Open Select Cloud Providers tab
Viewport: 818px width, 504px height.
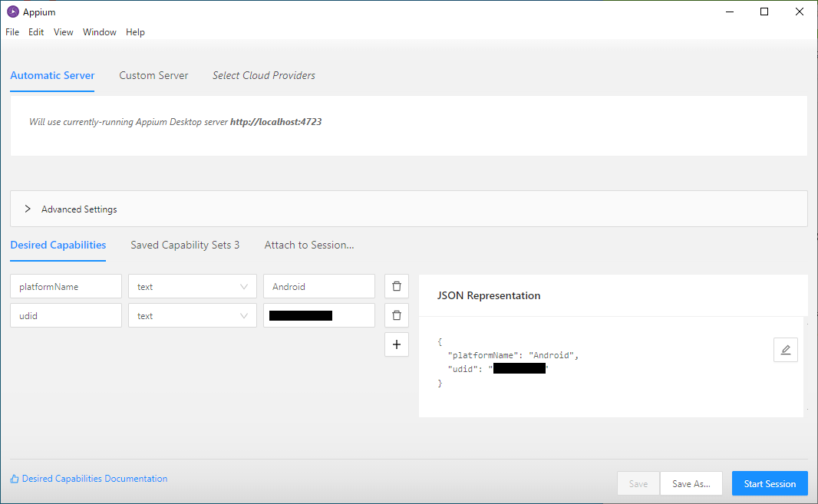click(263, 76)
